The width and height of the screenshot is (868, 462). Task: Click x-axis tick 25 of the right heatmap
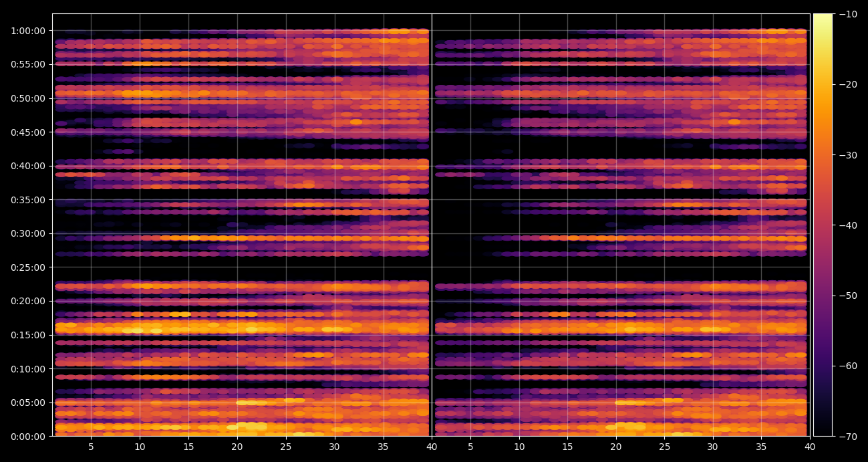click(x=664, y=447)
